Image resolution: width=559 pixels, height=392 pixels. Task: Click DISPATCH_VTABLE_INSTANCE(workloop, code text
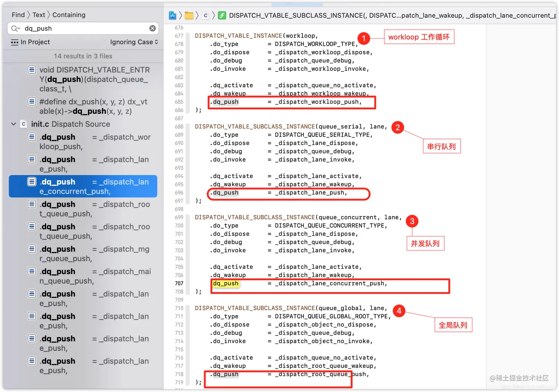[257, 36]
